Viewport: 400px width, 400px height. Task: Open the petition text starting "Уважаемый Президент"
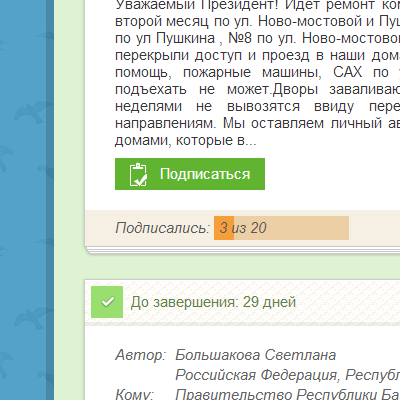point(257,72)
